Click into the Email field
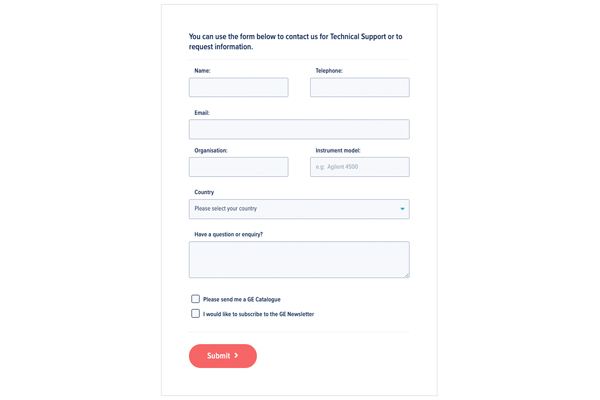The width and height of the screenshot is (600, 400). pos(299,129)
